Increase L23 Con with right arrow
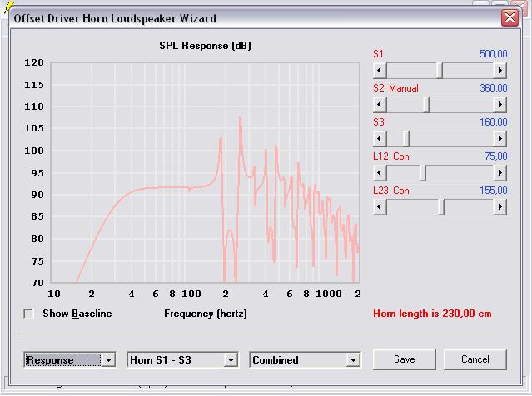 (x=500, y=207)
